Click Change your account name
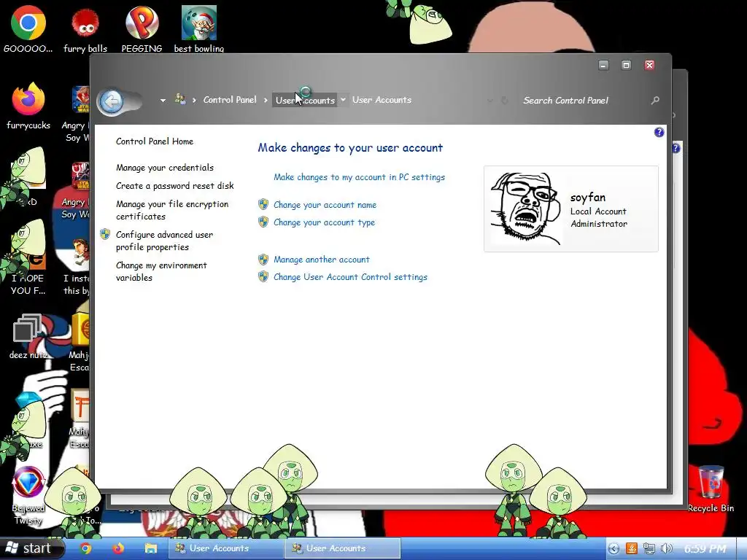747x560 pixels. [325, 205]
